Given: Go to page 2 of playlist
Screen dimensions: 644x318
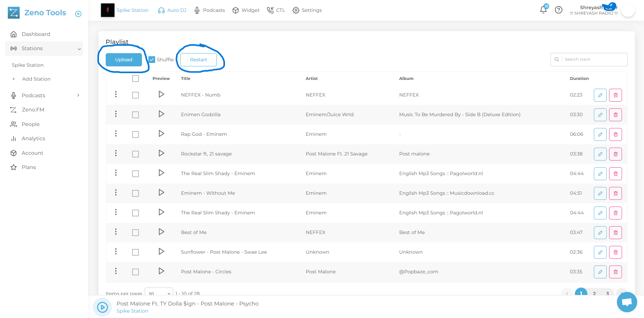Looking at the screenshot, I should 594,293.
